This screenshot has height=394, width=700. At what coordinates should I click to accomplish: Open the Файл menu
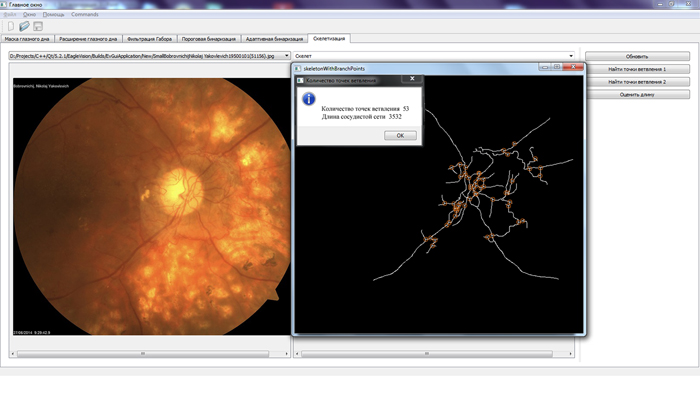[10, 14]
